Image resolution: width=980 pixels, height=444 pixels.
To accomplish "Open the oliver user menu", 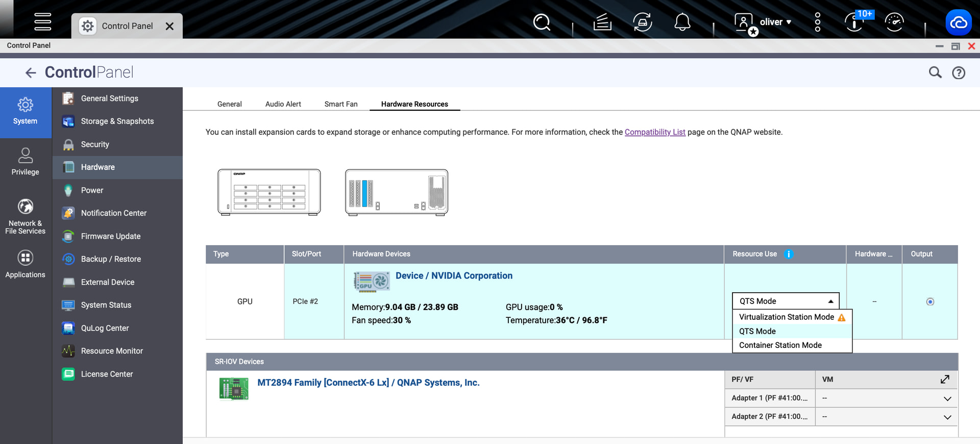I will click(775, 22).
